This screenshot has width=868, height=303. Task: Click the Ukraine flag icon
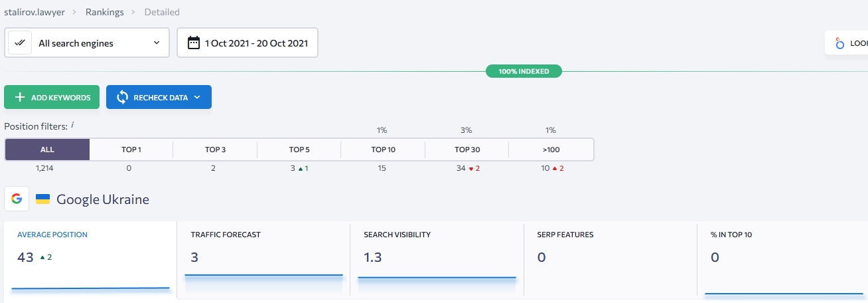point(43,199)
